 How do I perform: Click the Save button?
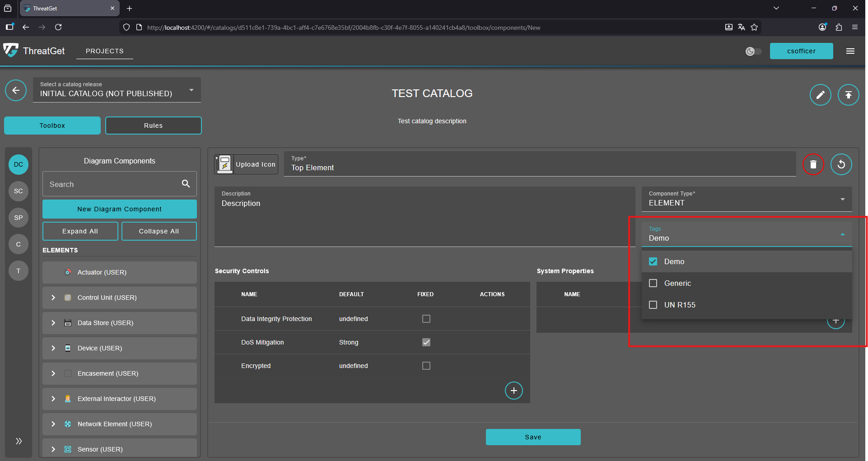533,437
